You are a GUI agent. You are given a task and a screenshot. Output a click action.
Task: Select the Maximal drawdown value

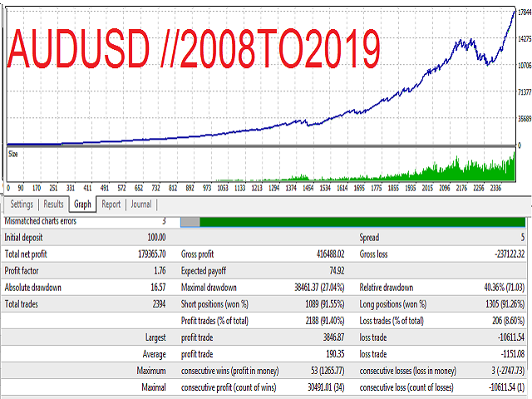pos(319,288)
